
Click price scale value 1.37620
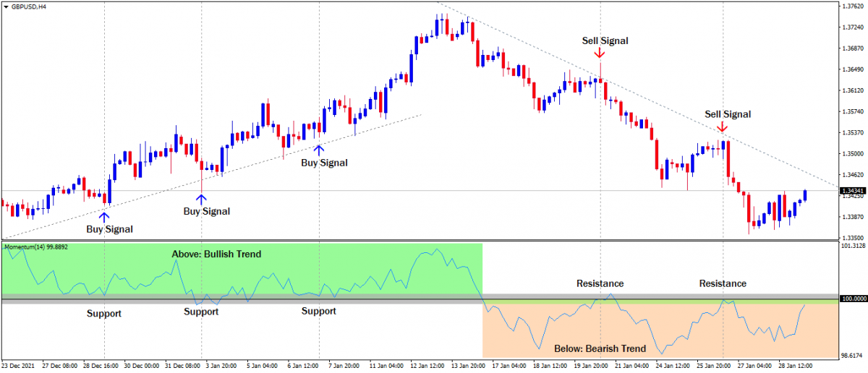click(854, 7)
